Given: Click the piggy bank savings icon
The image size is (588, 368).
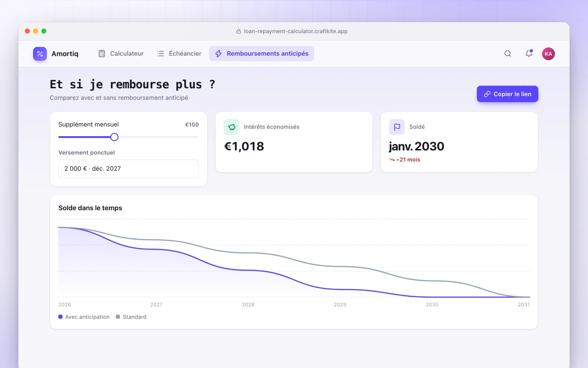Looking at the screenshot, I should [232, 127].
